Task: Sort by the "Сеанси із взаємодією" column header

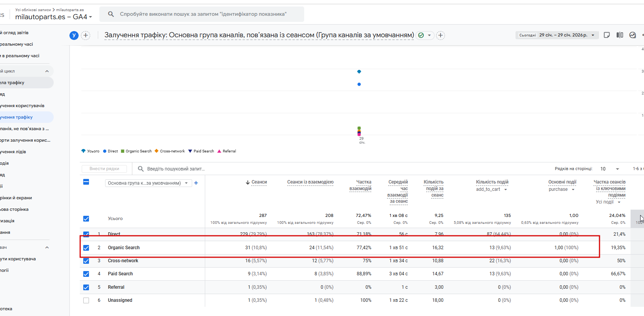Action: (x=310, y=182)
